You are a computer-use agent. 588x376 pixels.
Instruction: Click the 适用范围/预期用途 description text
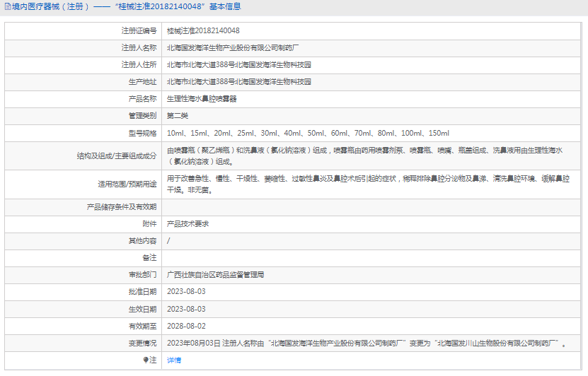(x=368, y=184)
